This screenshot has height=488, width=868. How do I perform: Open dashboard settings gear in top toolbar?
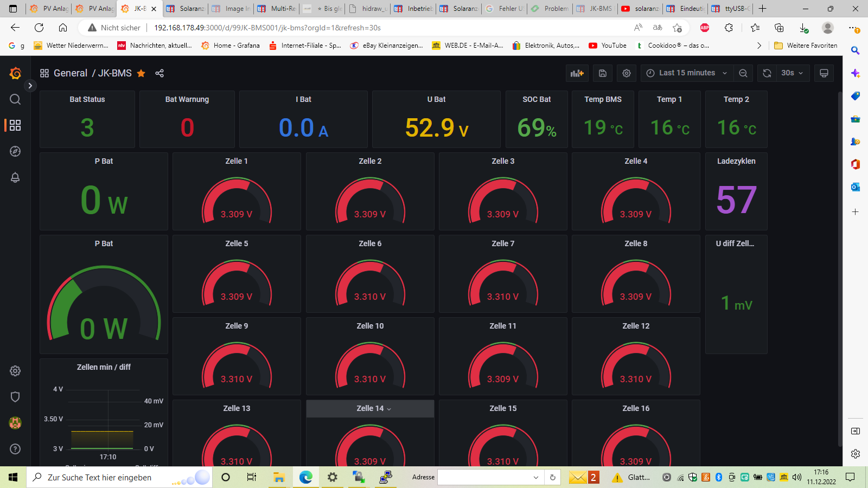coord(627,73)
